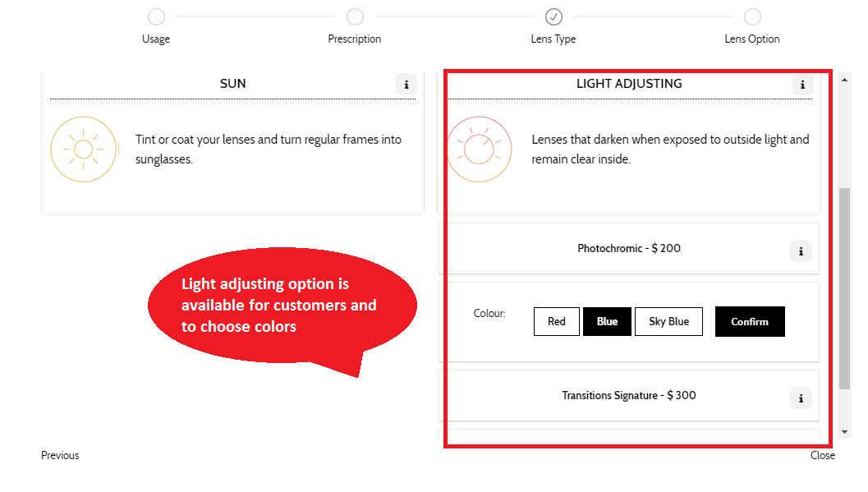Confirm the selected lens colour
This screenshot has width=868, height=492.
click(749, 321)
